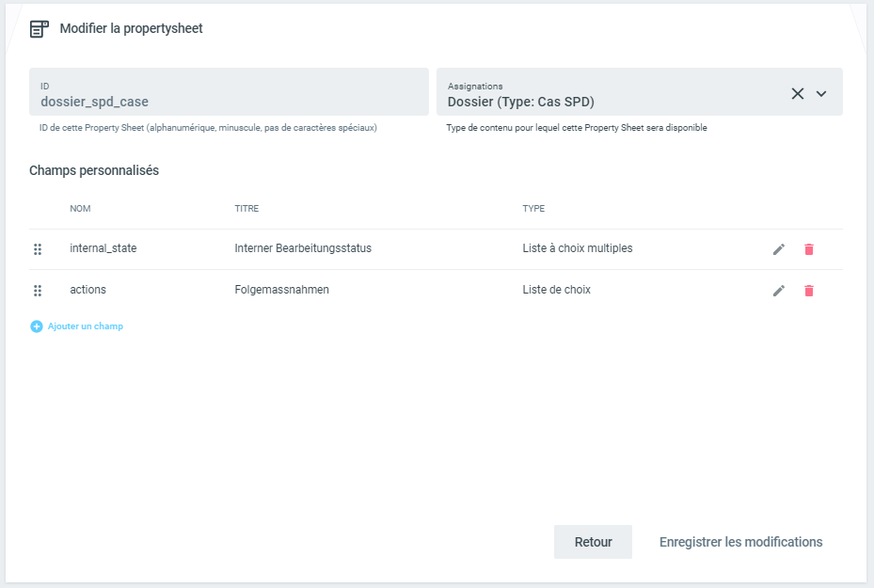Clear the Assignations selection with the X

(798, 93)
